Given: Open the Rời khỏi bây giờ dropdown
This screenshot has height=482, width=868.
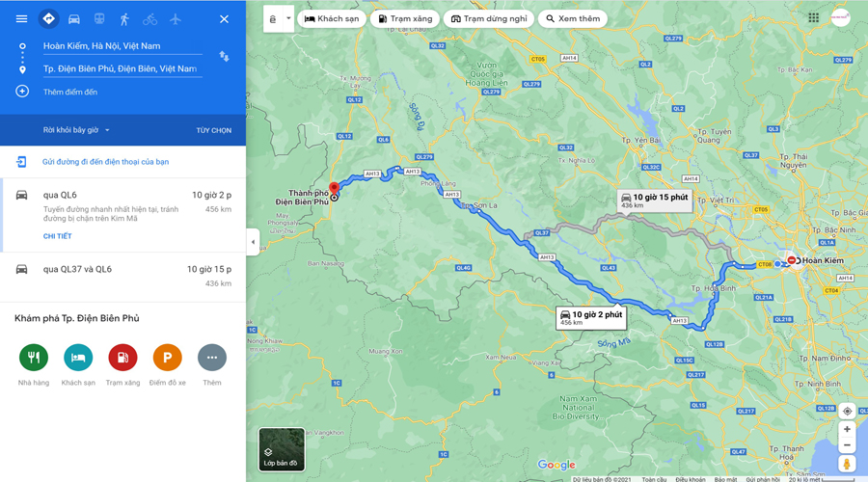Looking at the screenshot, I should click(76, 130).
